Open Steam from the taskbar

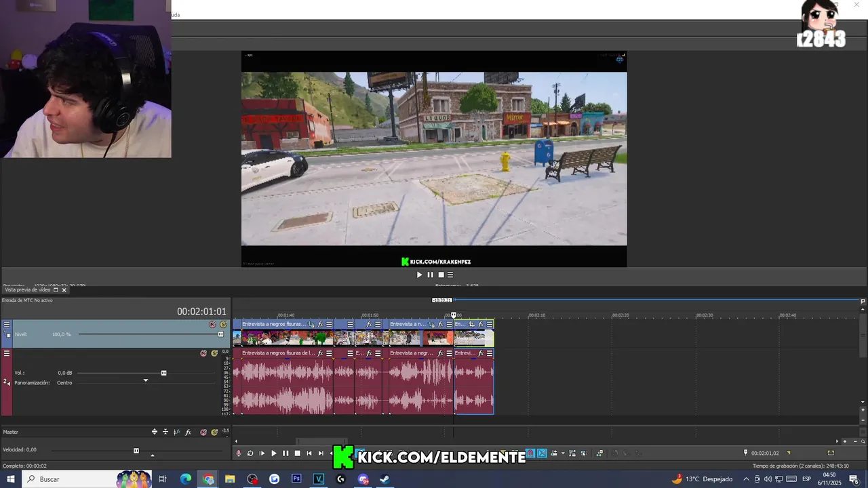pyautogui.click(x=384, y=479)
